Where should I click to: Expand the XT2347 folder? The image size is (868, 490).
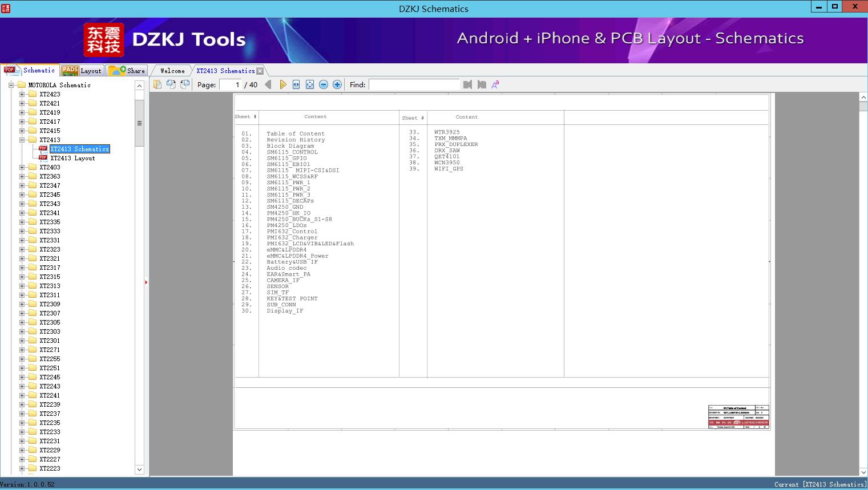point(22,185)
